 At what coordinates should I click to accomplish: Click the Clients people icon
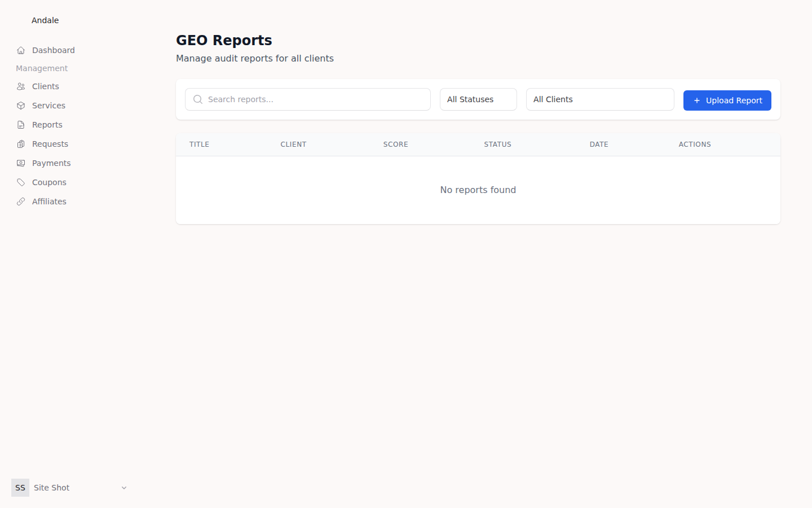pyautogui.click(x=21, y=86)
